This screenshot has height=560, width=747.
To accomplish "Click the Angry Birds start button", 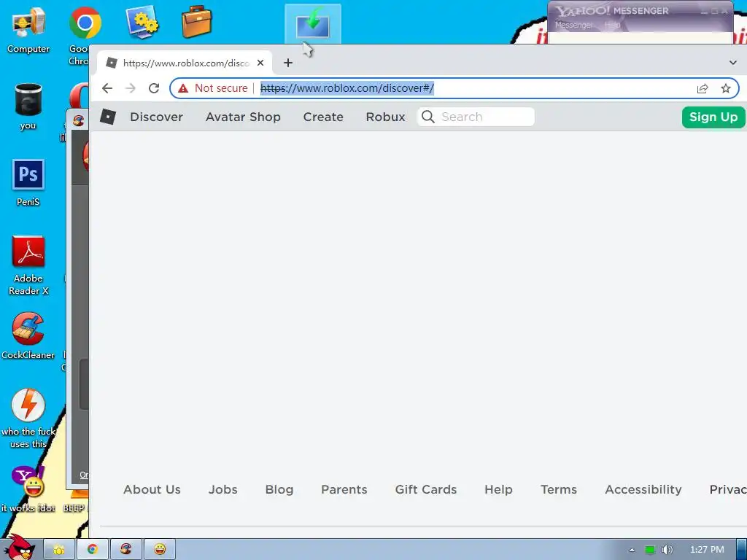I will (x=19, y=548).
